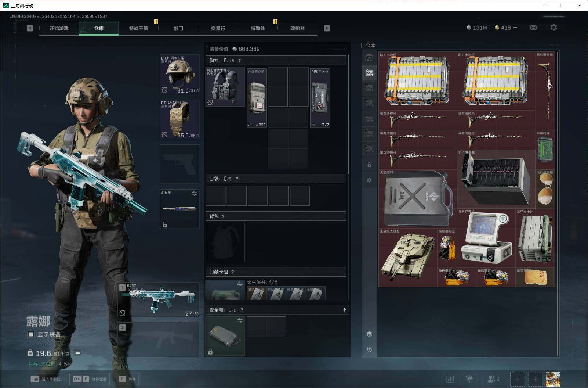
Task: Select the 车站 keycard
Action: click(276, 293)
